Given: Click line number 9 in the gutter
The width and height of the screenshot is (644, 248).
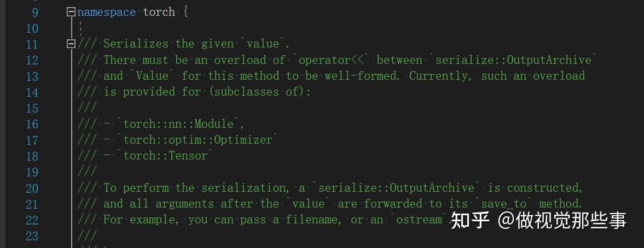Looking at the screenshot, I should coord(35,12).
